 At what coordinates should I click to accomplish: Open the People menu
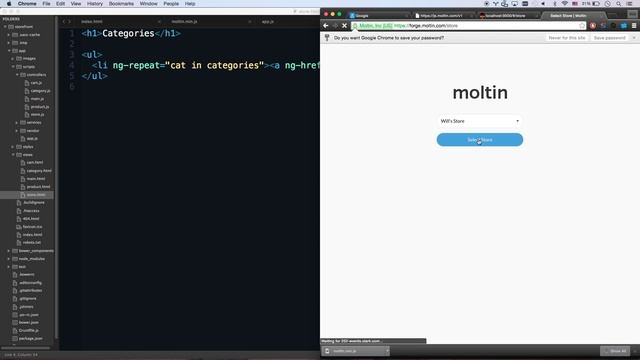click(x=171, y=4)
